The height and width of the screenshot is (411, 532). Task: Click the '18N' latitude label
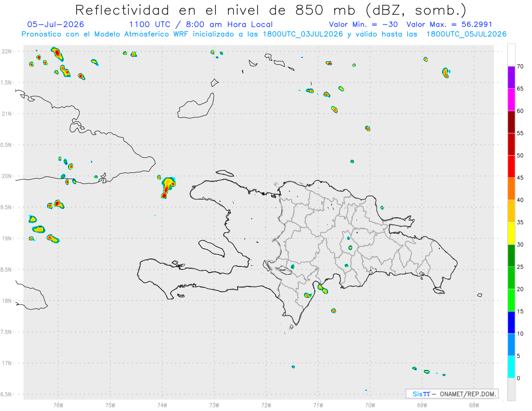point(7,301)
